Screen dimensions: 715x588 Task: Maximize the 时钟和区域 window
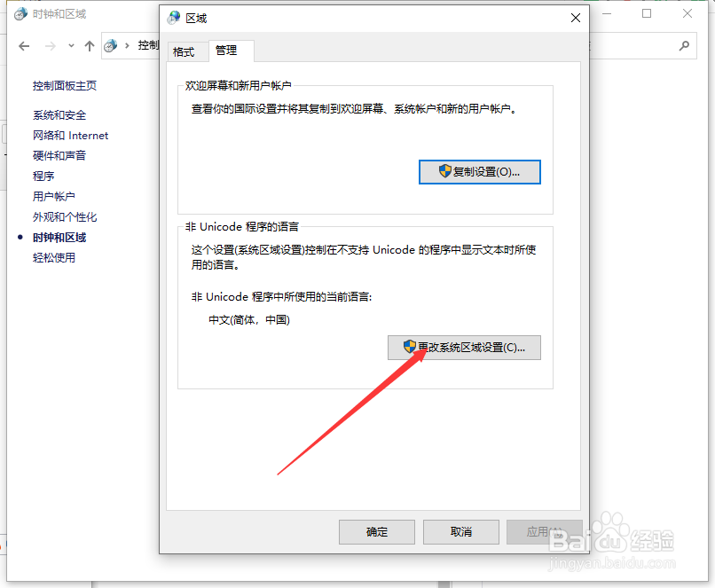tap(647, 13)
